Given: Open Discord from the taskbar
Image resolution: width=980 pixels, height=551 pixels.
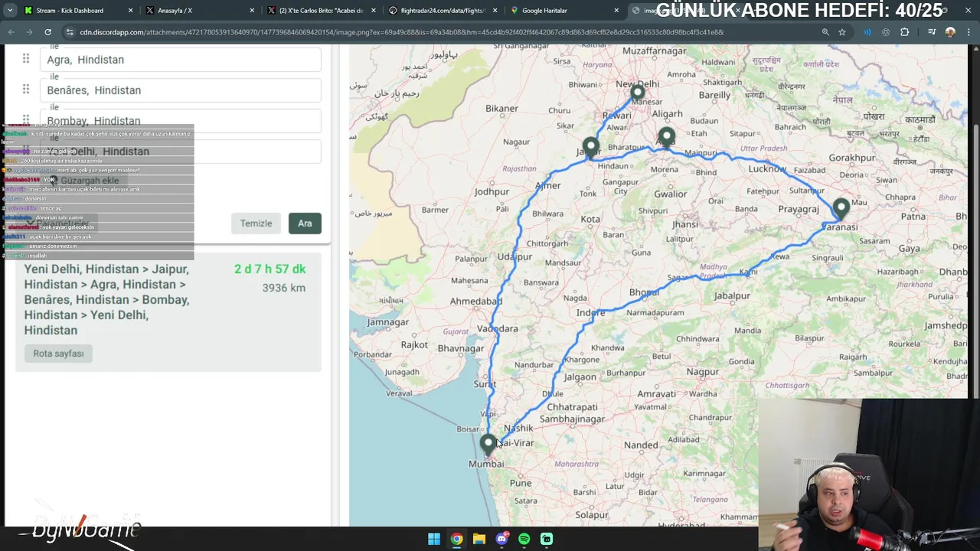Looking at the screenshot, I should (501, 539).
